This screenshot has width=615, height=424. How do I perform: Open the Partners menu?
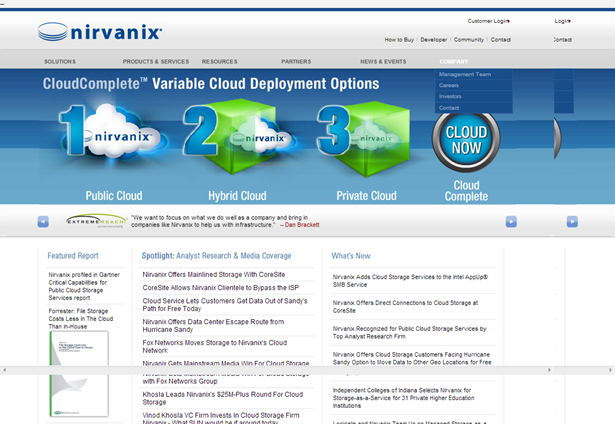296,62
